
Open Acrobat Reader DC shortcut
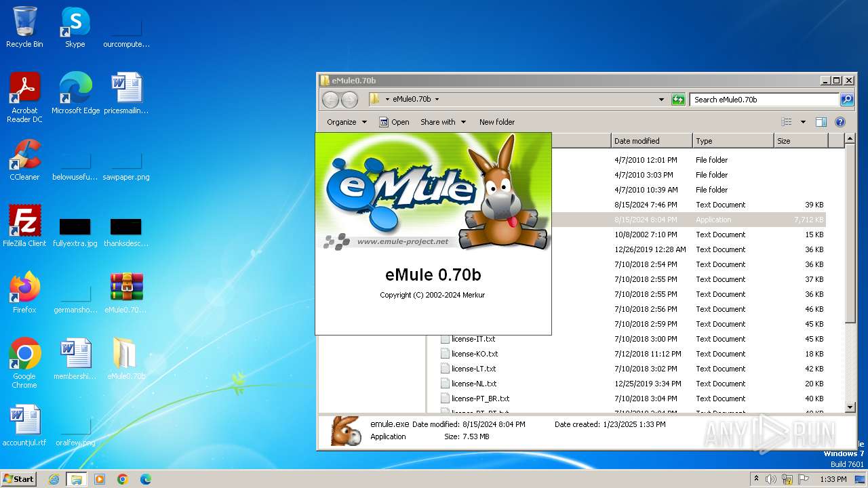tap(24, 98)
